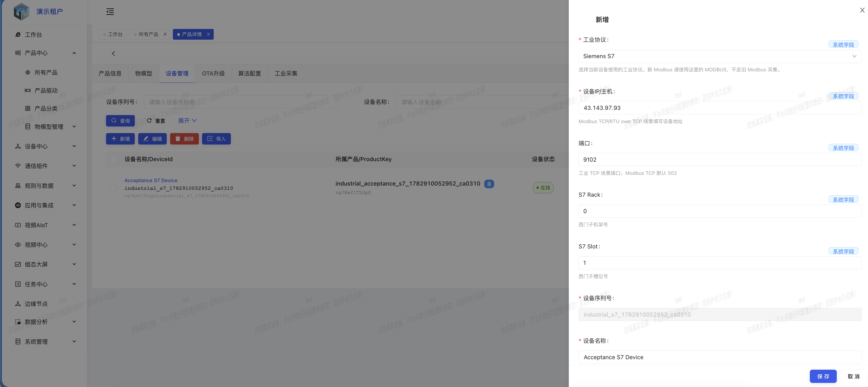Click the 设备名称 search input
Viewport: 868px width, 387px height.
pos(482,102)
